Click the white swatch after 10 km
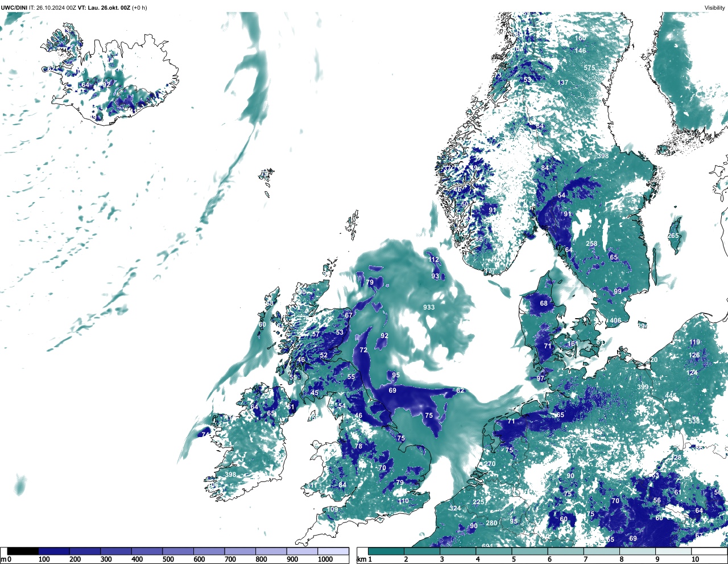The height and width of the screenshot is (564, 728). (709, 551)
